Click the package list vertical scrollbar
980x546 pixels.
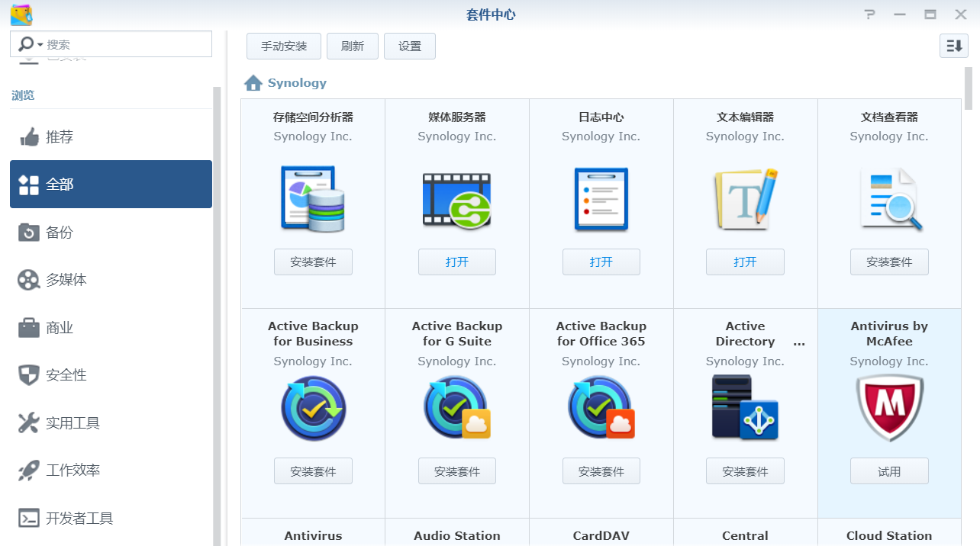pyautogui.click(x=969, y=88)
